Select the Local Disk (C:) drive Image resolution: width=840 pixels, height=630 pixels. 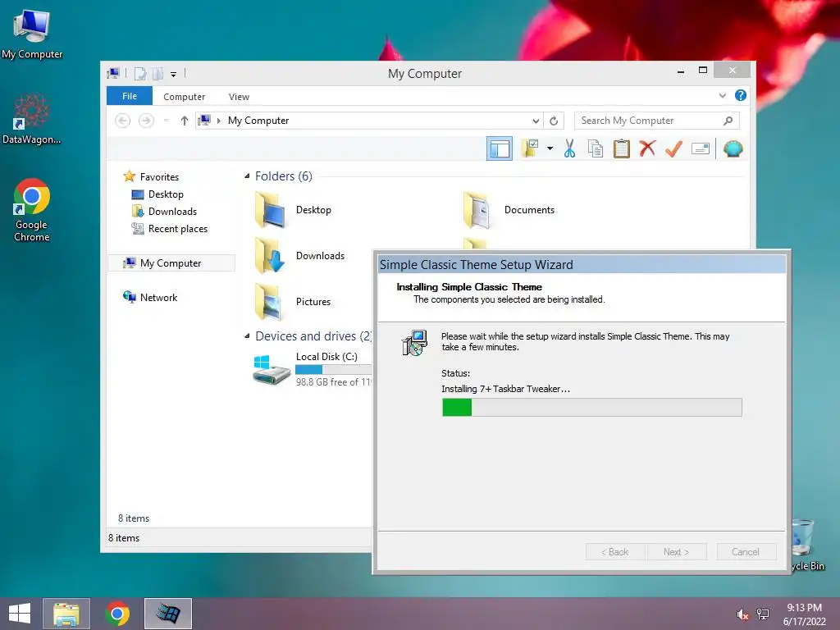coord(312,368)
